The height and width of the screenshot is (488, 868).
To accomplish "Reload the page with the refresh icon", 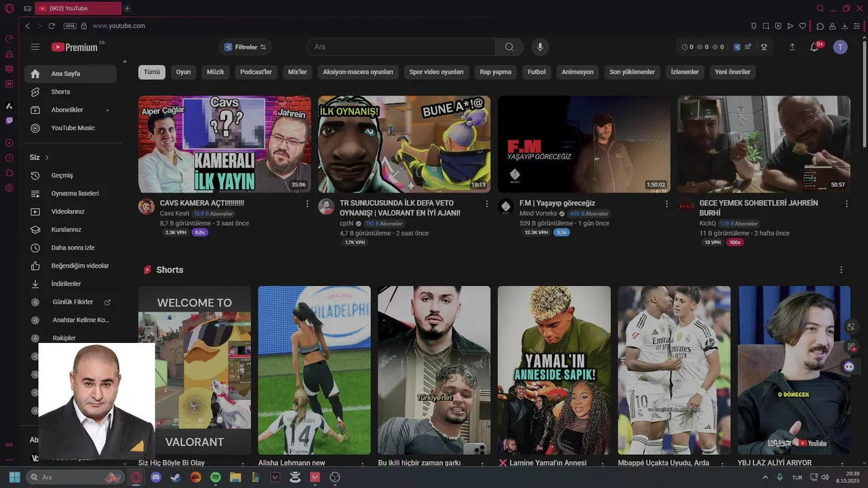I will (x=52, y=26).
